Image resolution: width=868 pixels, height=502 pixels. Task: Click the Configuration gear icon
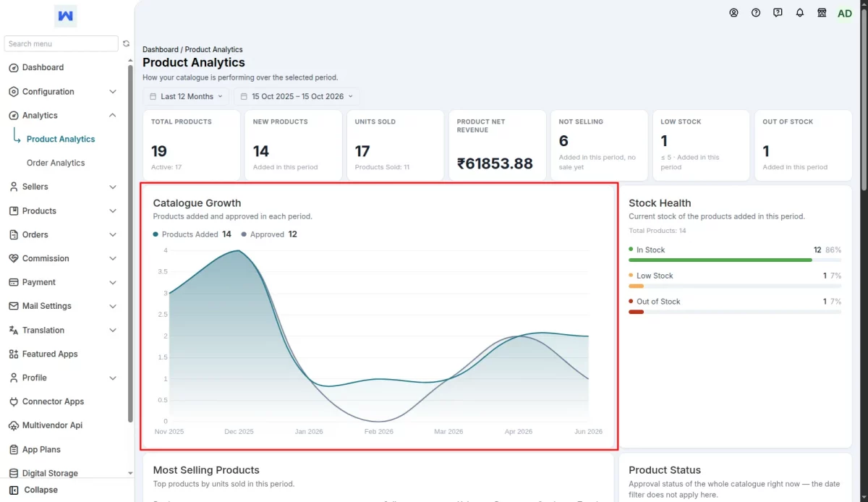[x=14, y=92]
